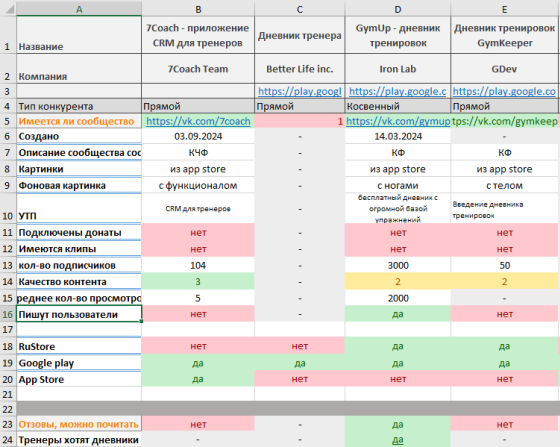
Task: Click the 'Компания' cell
Action: tap(79, 69)
